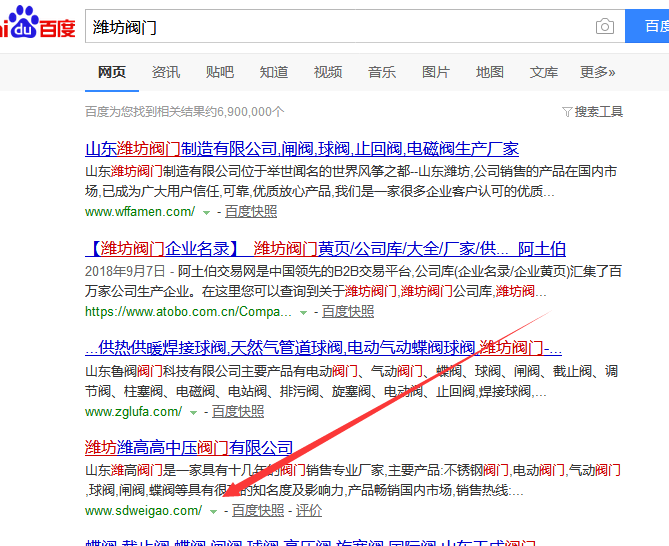Viewport: 669px width, 546px height.
Task: Expand dropdown arrow next to www.sdweigao.com
Action: (214, 511)
